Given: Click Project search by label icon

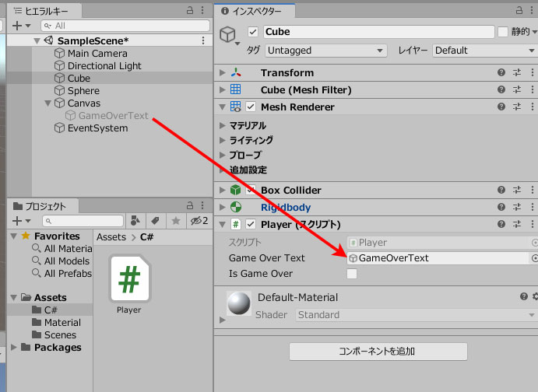Looking at the screenshot, I should coord(156,221).
